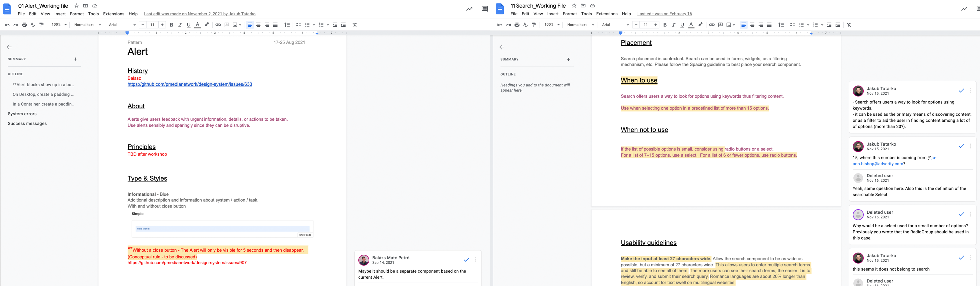This screenshot has width=980, height=286.
Task: Insert link using Alert document toolbar icon
Action: tap(218, 25)
